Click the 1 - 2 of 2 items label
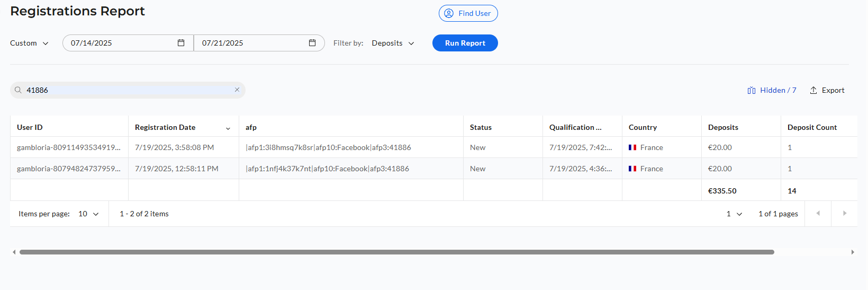This screenshot has height=290, width=868. coord(144,214)
